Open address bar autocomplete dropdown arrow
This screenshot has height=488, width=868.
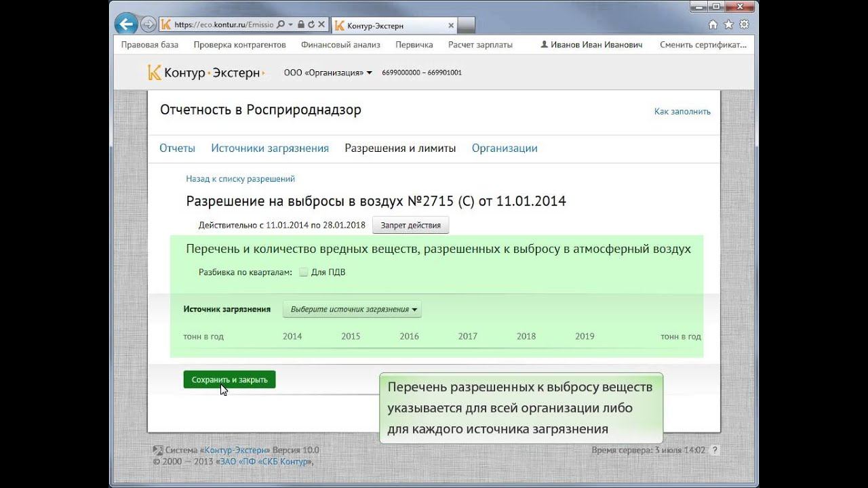point(290,25)
